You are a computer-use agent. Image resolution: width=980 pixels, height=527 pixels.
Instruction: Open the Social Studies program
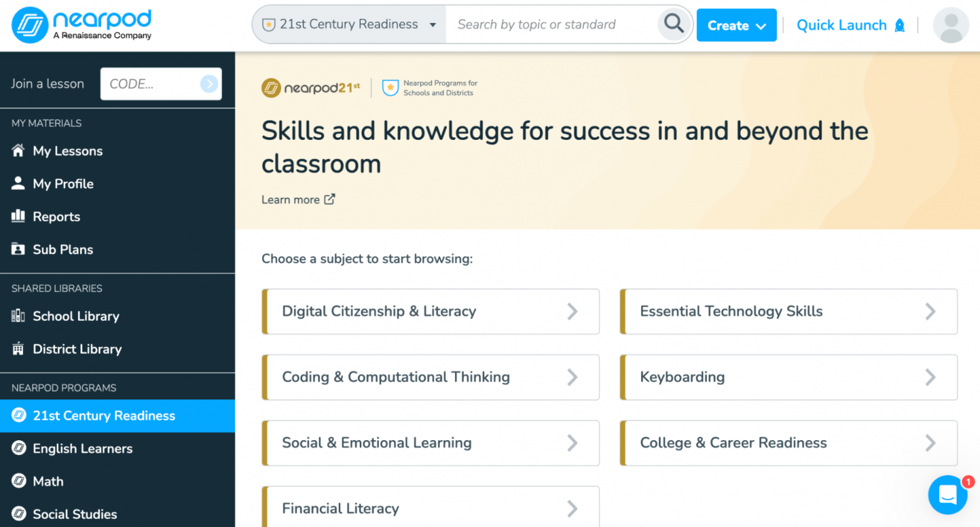point(75,514)
